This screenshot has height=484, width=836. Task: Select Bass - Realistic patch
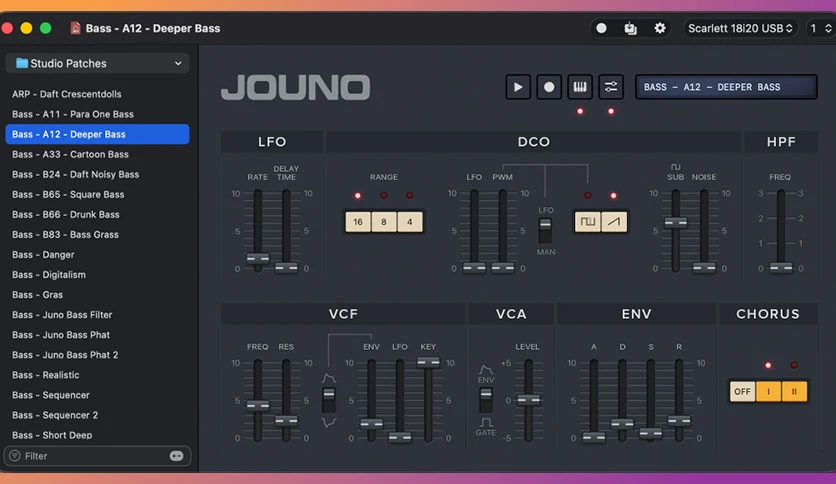[x=98, y=375]
